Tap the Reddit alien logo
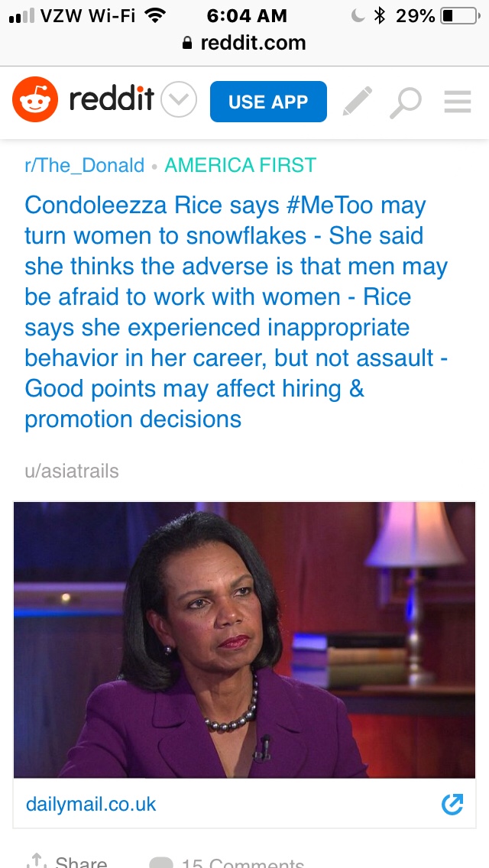 click(x=35, y=99)
